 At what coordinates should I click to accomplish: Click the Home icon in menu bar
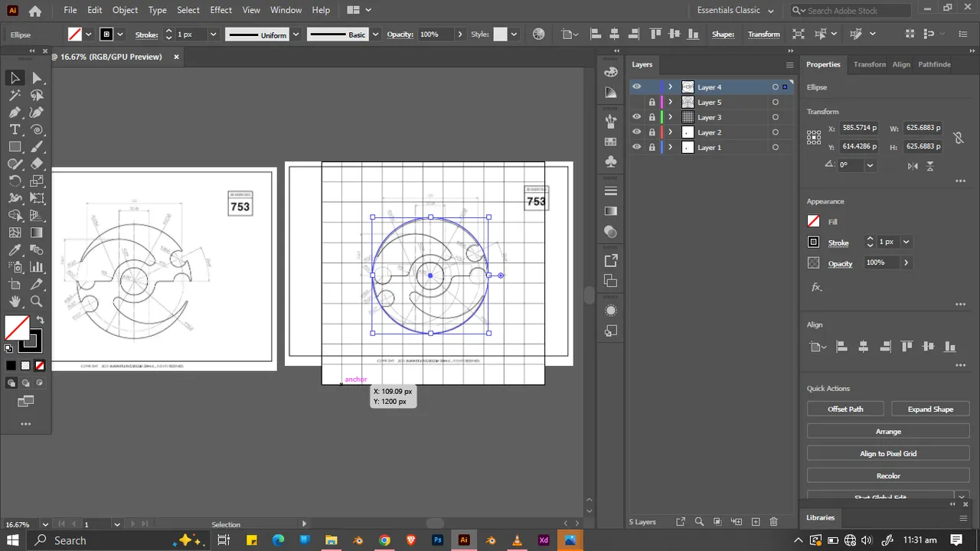[x=34, y=11]
